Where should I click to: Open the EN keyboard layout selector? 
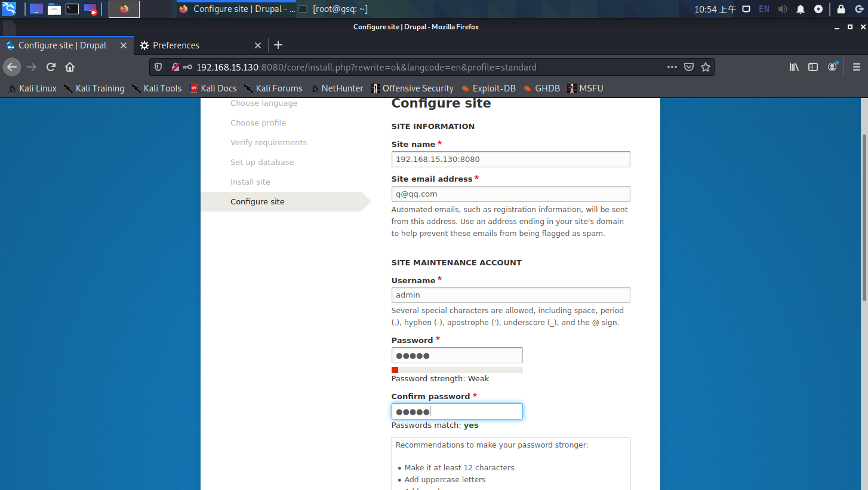764,9
